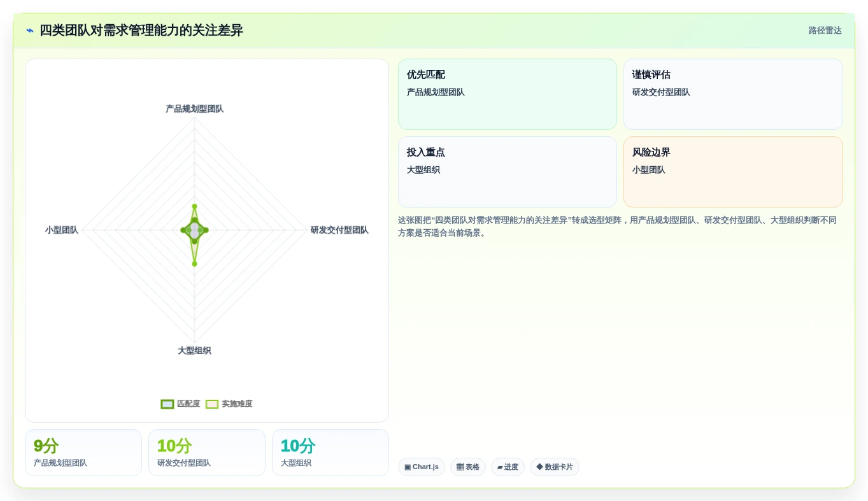Open the 投入重点 card
Image resolution: width=868 pixels, height=501 pixels.
pos(508,172)
